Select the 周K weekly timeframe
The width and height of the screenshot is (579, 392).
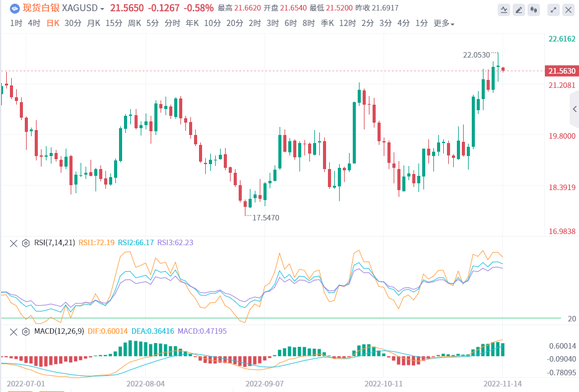pos(135,24)
